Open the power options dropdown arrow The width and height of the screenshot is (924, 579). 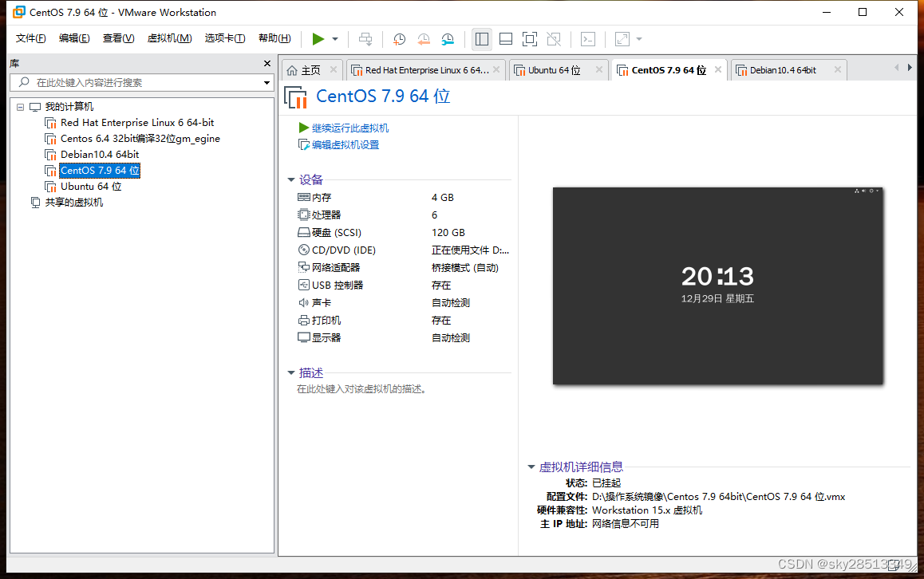[x=335, y=39]
